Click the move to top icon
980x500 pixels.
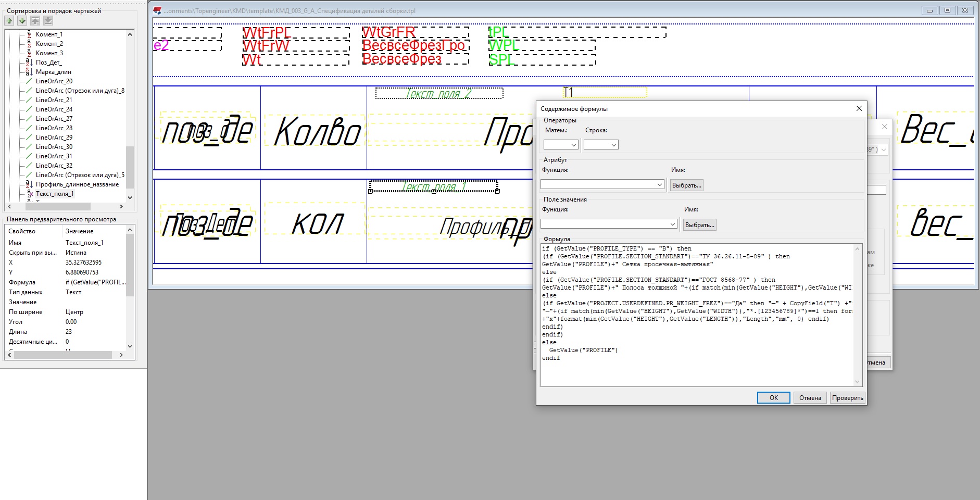click(x=35, y=21)
